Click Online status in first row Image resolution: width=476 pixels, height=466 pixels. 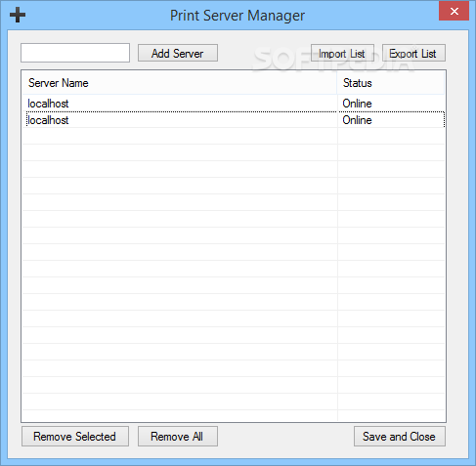357,104
